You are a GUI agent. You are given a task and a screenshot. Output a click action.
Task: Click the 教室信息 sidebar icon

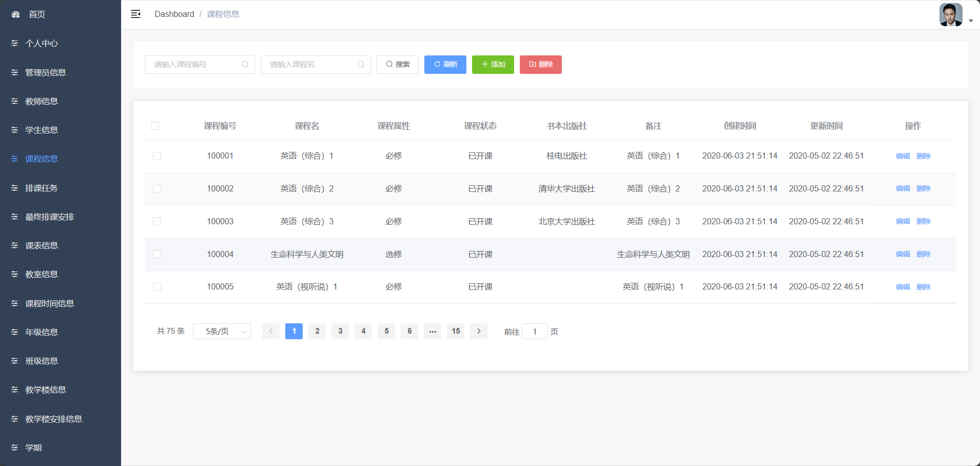click(x=14, y=274)
